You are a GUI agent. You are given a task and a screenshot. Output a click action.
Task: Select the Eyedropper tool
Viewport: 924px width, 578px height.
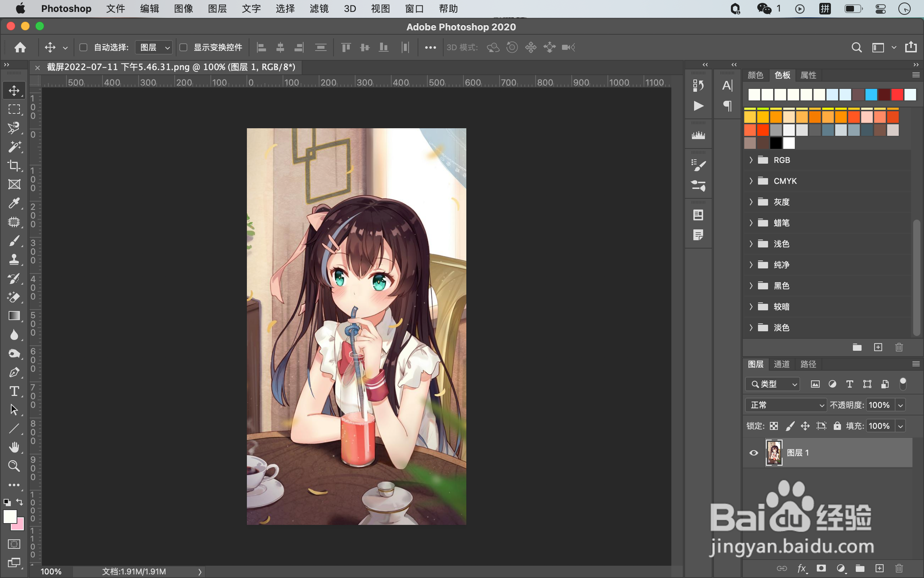pyautogui.click(x=14, y=203)
